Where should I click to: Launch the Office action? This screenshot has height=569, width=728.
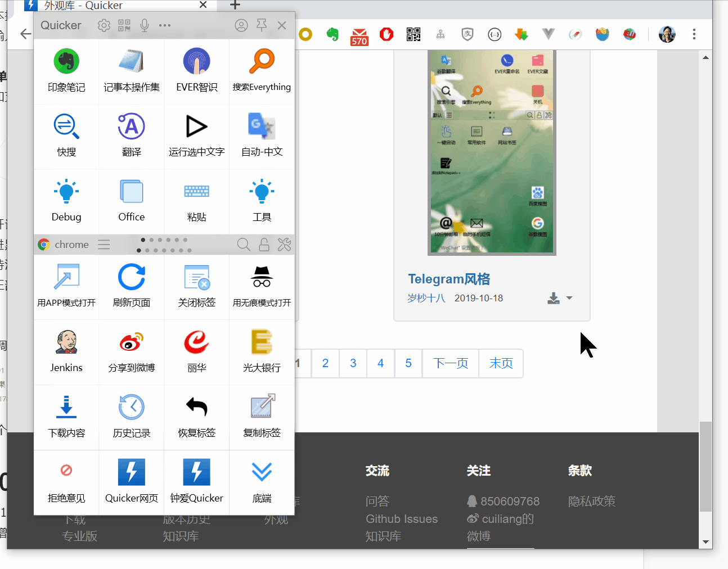click(x=132, y=201)
